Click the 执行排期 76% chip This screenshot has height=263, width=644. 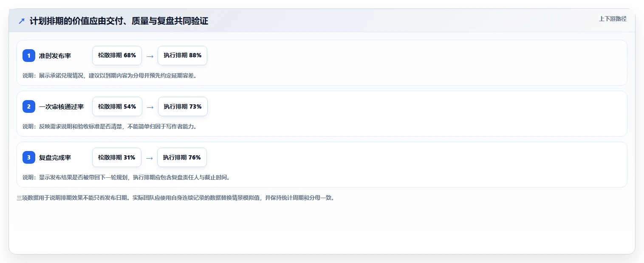[x=182, y=157]
